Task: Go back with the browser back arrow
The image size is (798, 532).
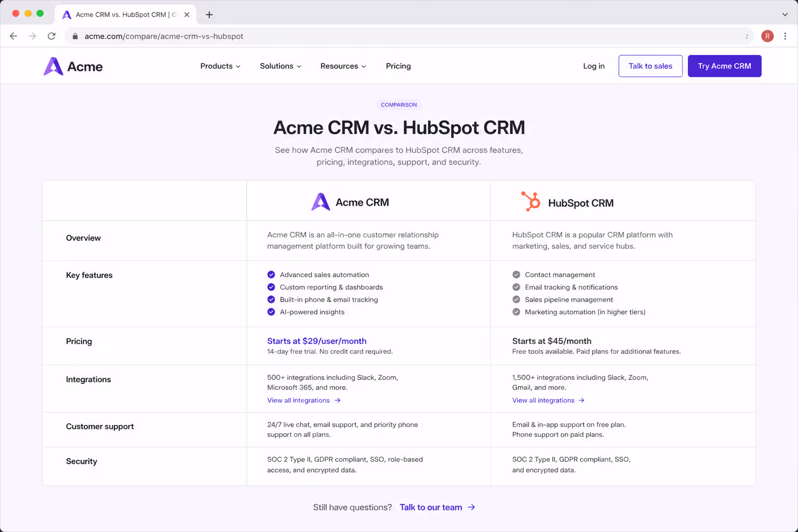Action: (14, 36)
